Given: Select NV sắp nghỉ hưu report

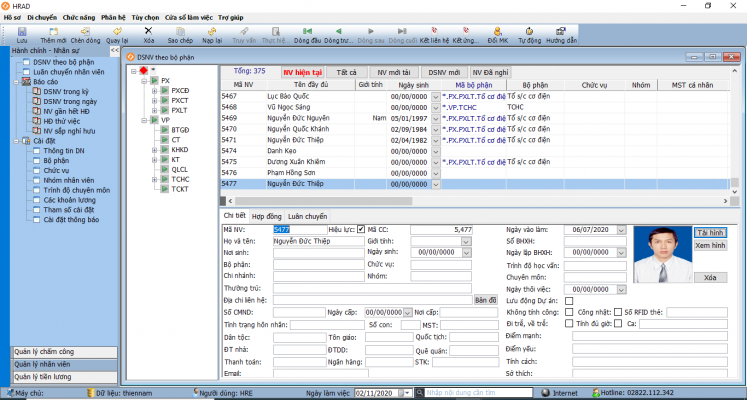Looking at the screenshot, I should point(69,131).
